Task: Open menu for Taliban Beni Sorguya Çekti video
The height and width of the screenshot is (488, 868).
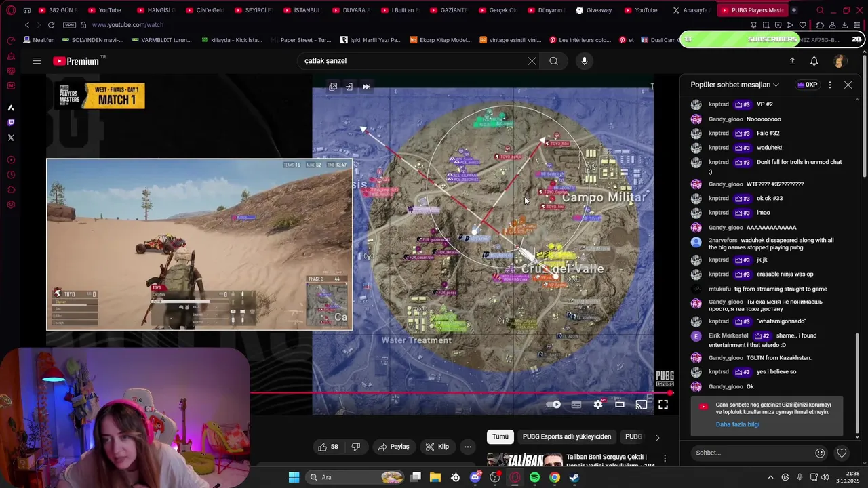Action: tap(665, 459)
